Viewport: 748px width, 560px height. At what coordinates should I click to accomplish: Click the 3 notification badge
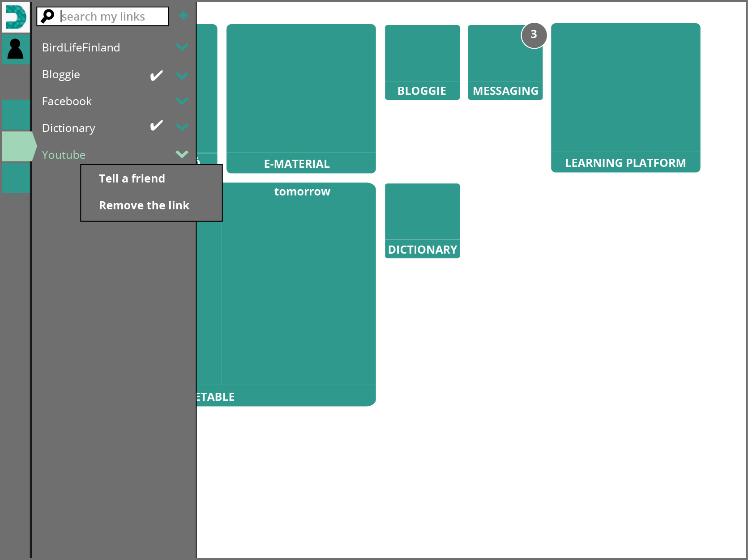point(534,35)
